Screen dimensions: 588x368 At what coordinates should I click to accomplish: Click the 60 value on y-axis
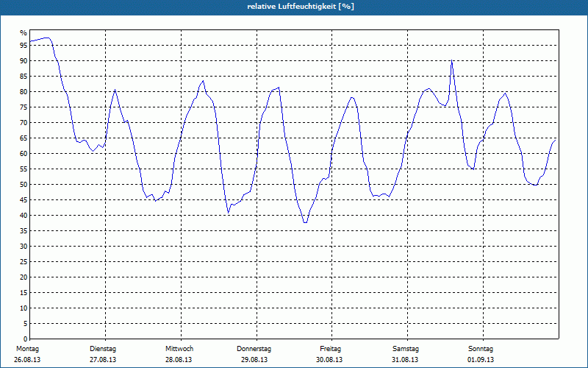[x=24, y=154]
